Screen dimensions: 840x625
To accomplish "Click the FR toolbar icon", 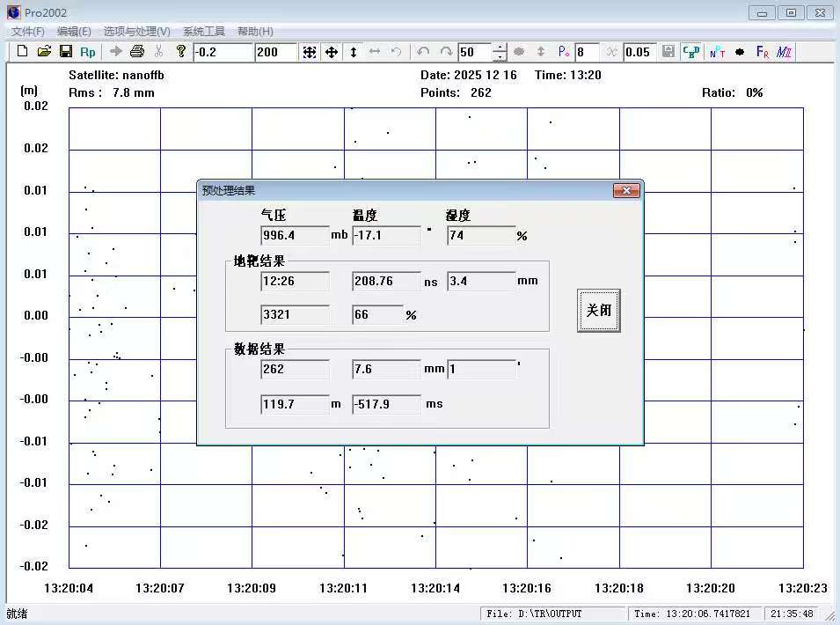I will (762, 52).
